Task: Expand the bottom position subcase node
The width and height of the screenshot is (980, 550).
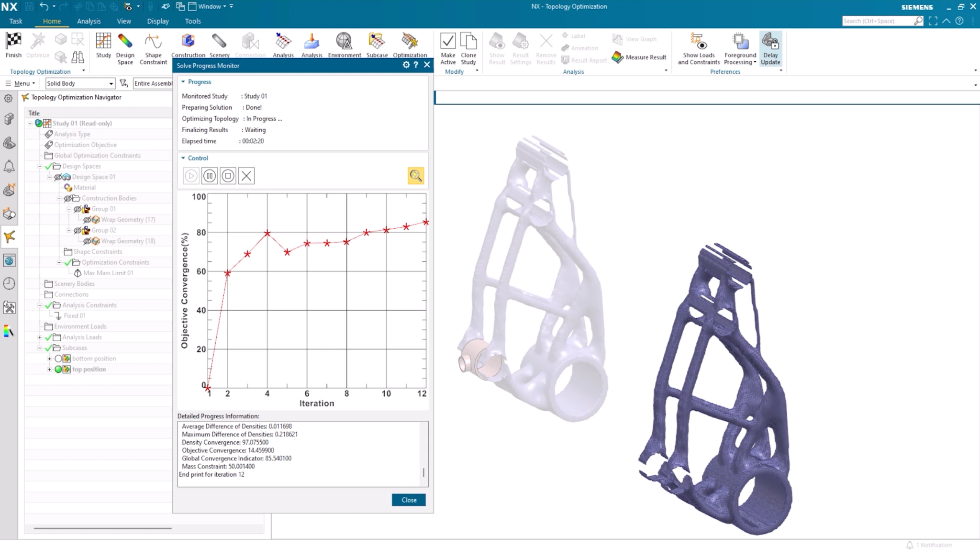Action: (50, 358)
